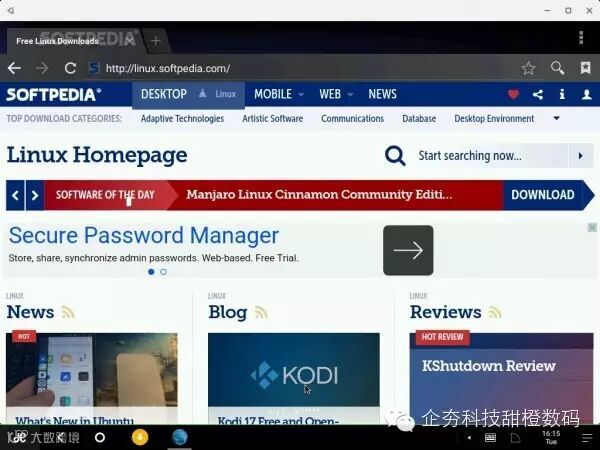Click the ad arrow button

(408, 250)
